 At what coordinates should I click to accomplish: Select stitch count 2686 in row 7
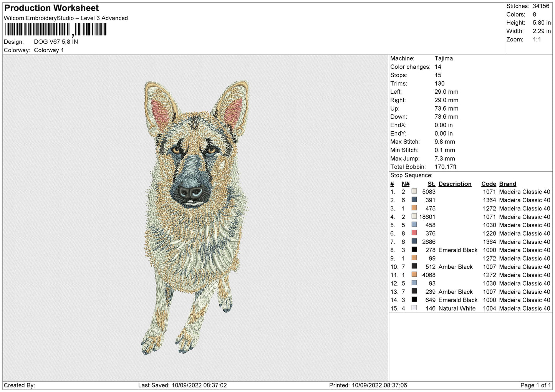(429, 242)
